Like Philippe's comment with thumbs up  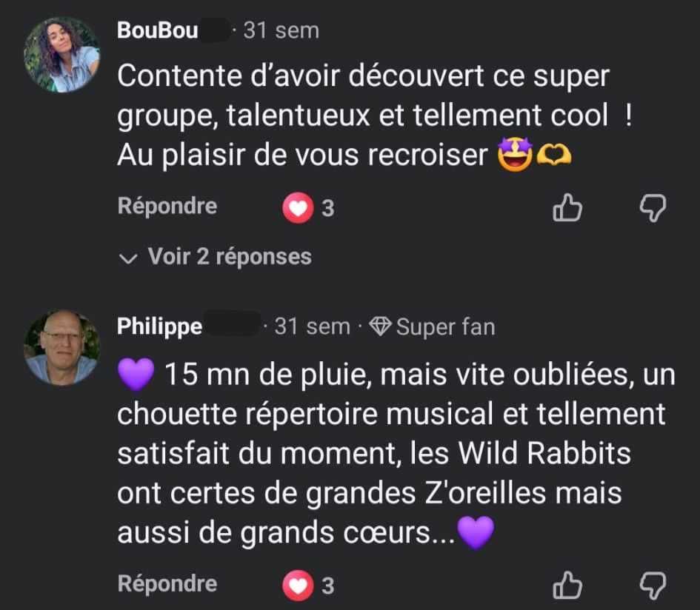(567, 586)
